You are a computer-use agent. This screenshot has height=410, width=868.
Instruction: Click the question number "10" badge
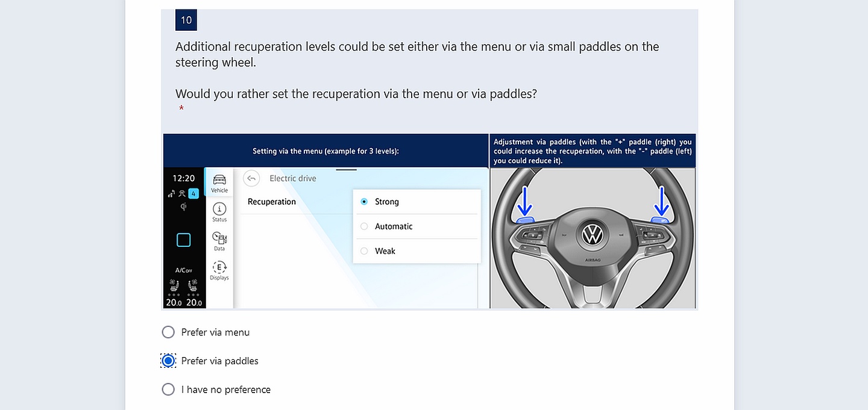186,20
